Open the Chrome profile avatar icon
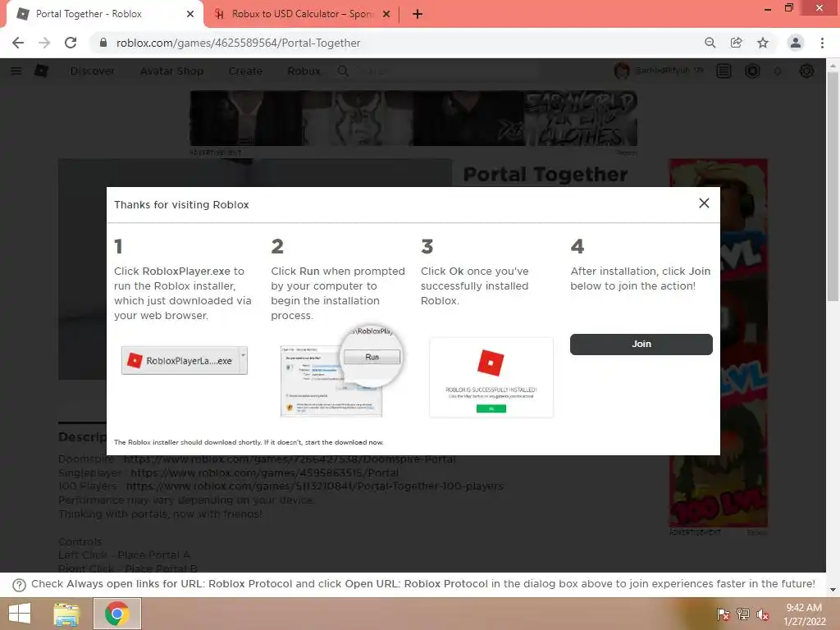 click(796, 43)
